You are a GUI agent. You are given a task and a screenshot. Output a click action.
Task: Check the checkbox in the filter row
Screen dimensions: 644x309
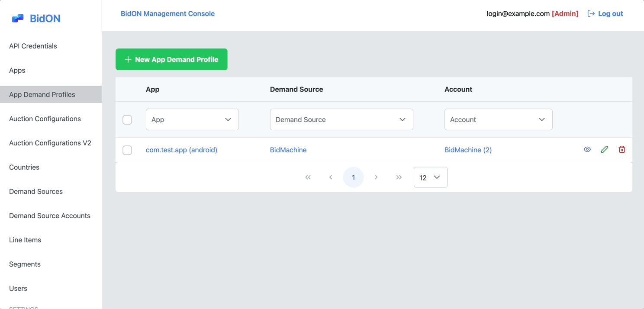click(x=127, y=120)
